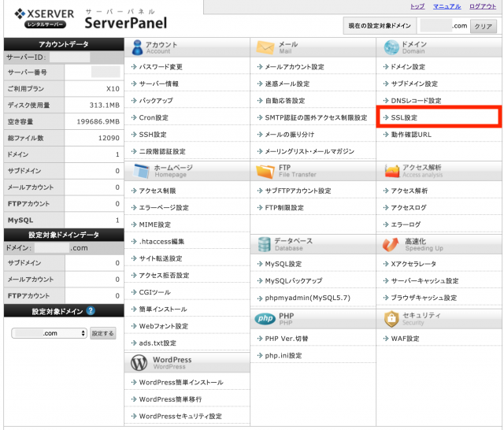Open PHP Ver.切替

coord(287,339)
